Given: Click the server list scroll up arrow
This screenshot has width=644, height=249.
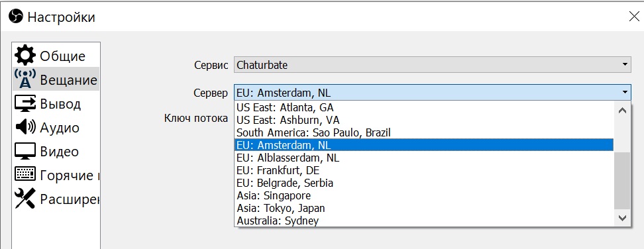Looking at the screenshot, I should tap(622, 111).
